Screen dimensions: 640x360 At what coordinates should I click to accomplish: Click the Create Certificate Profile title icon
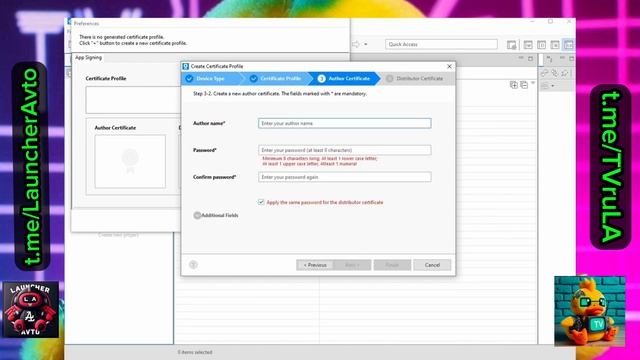tap(186, 66)
